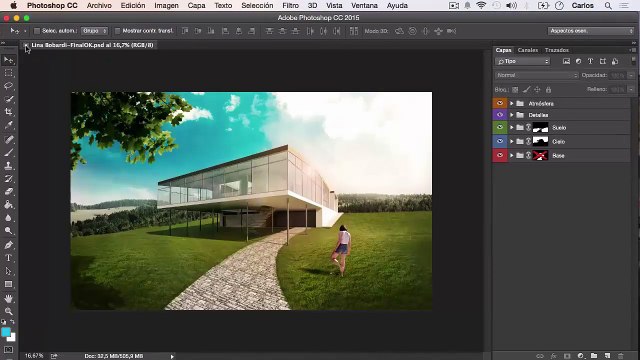Select the Paint Bucket tool

pyautogui.click(x=9, y=205)
